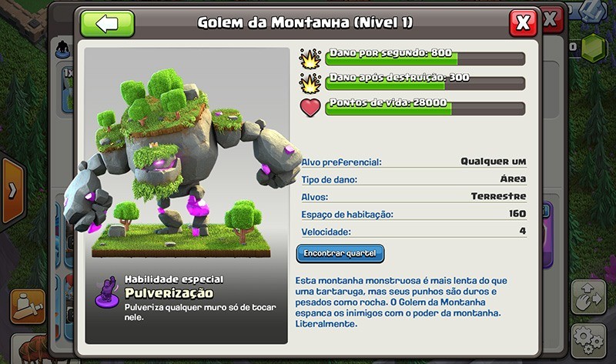Expand the orange side arrow tab

[x=12, y=191]
